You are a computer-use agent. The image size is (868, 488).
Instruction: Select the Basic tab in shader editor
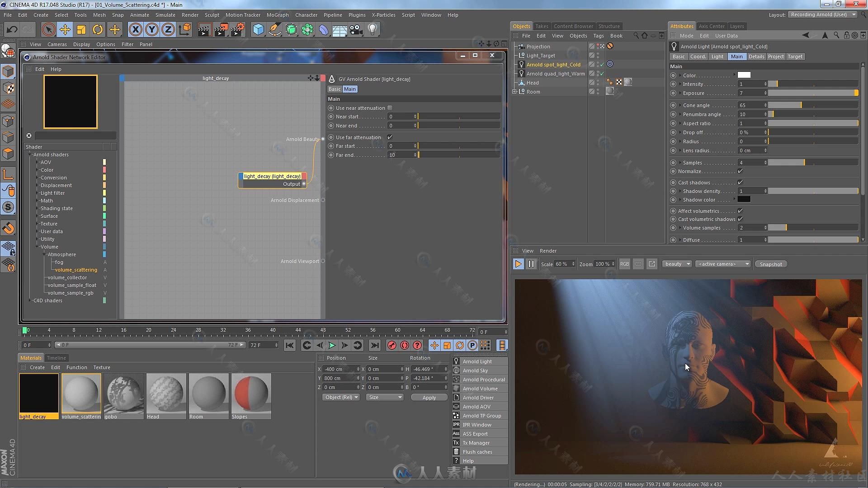click(335, 89)
